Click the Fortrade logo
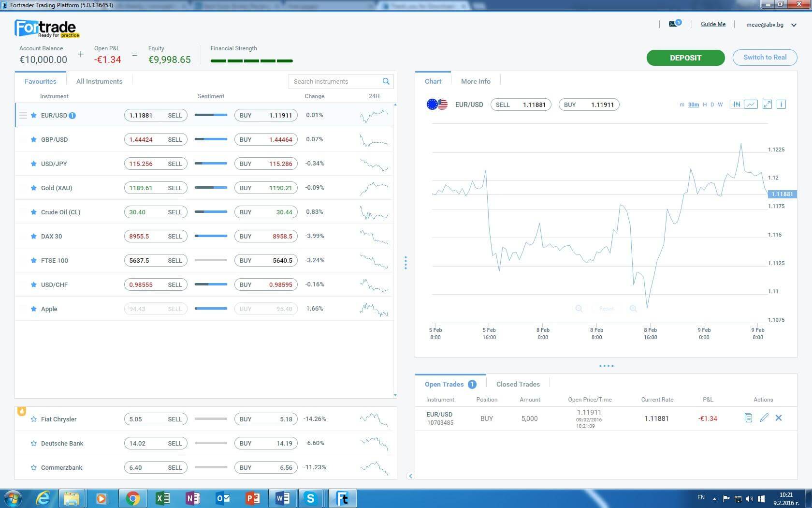Image resolution: width=812 pixels, height=508 pixels. pos(47,29)
